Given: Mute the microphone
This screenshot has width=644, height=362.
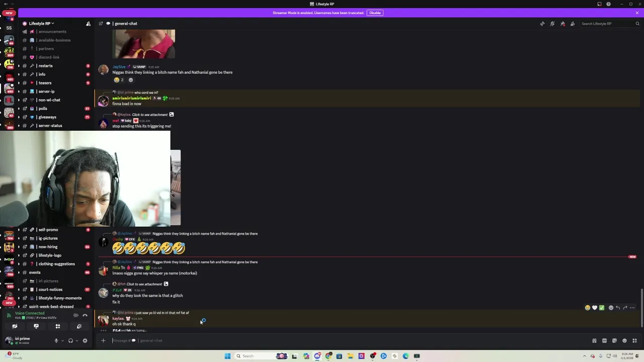Looking at the screenshot, I should coord(56,341).
